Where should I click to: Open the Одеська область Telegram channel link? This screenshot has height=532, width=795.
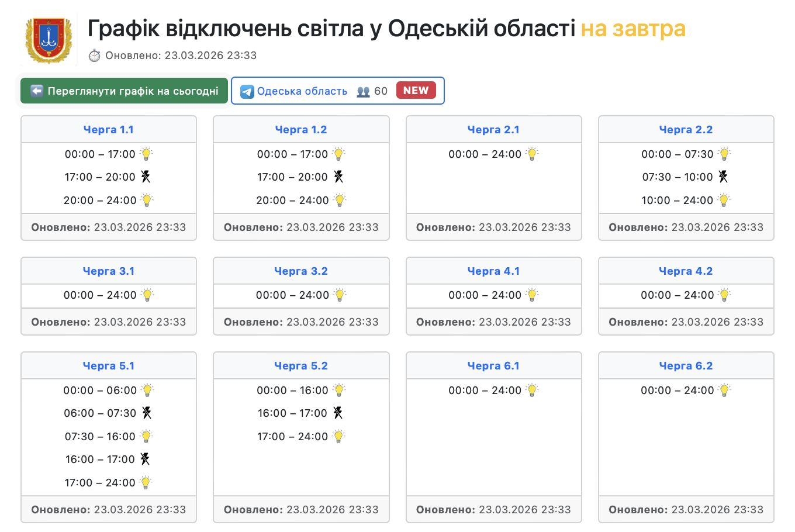click(x=302, y=91)
